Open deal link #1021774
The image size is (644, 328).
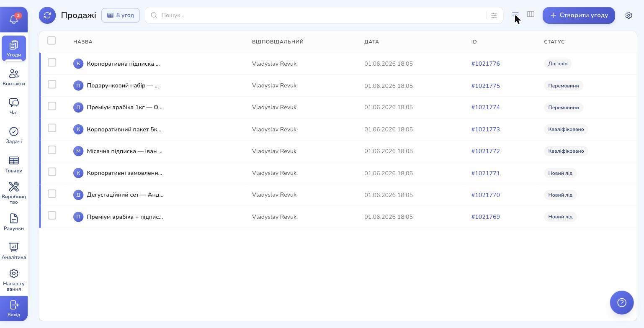click(x=486, y=107)
